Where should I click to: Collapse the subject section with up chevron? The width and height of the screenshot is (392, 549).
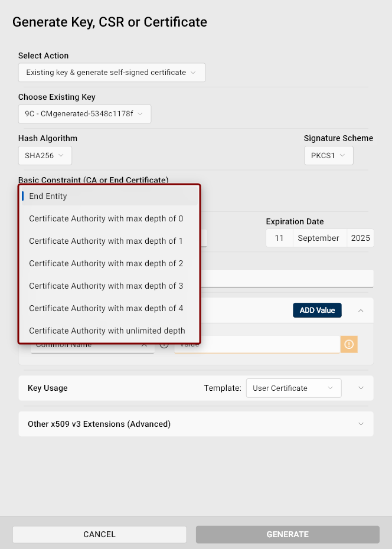click(x=361, y=311)
